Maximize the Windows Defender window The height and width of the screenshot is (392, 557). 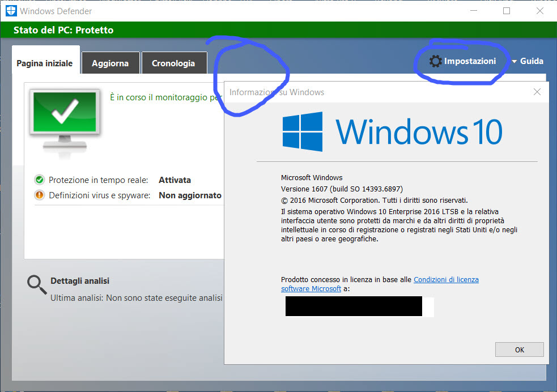click(x=507, y=11)
